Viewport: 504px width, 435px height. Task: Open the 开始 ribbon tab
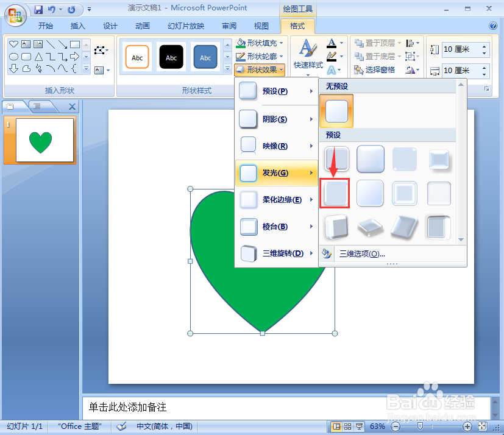tap(45, 26)
